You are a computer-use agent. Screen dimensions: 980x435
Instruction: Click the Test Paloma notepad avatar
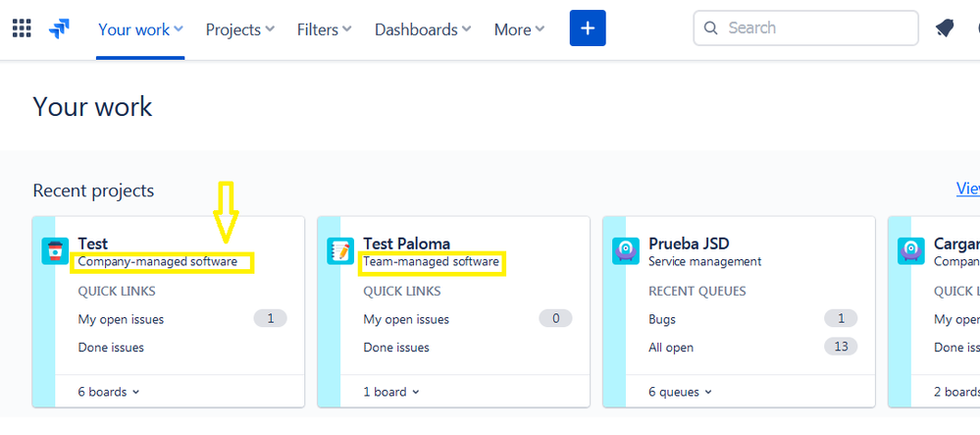point(340,251)
